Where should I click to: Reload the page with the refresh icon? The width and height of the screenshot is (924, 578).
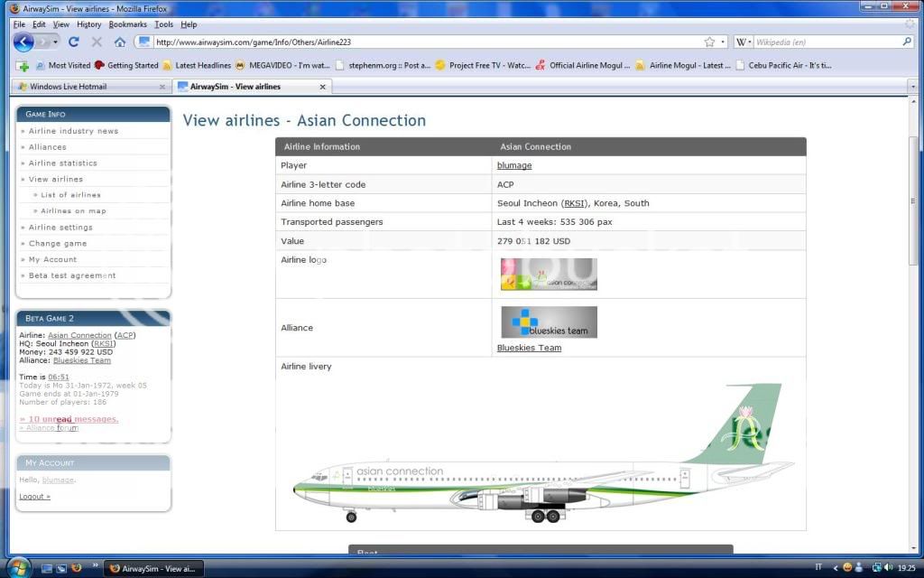(74, 42)
